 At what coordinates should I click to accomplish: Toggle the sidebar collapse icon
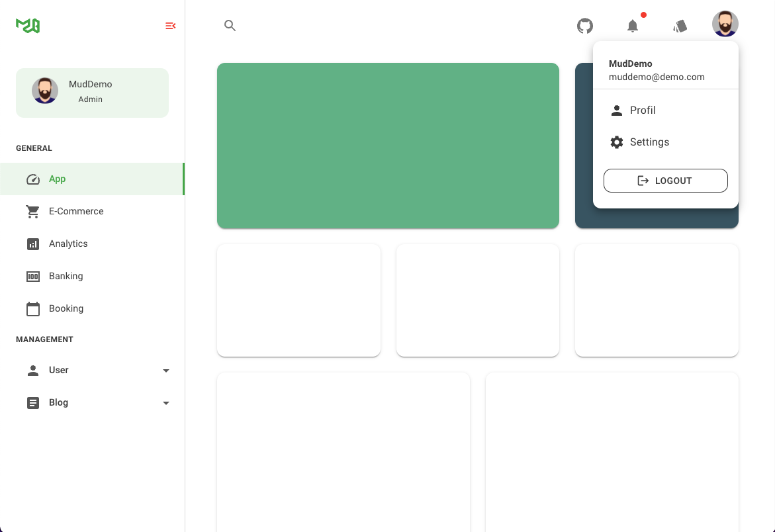coord(170,26)
